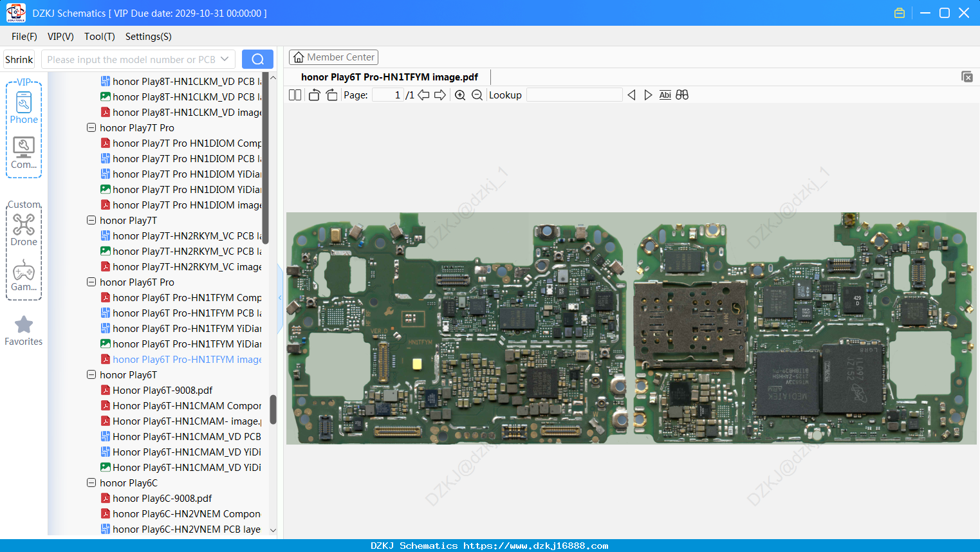Click the left motherboard image

coord(457,328)
